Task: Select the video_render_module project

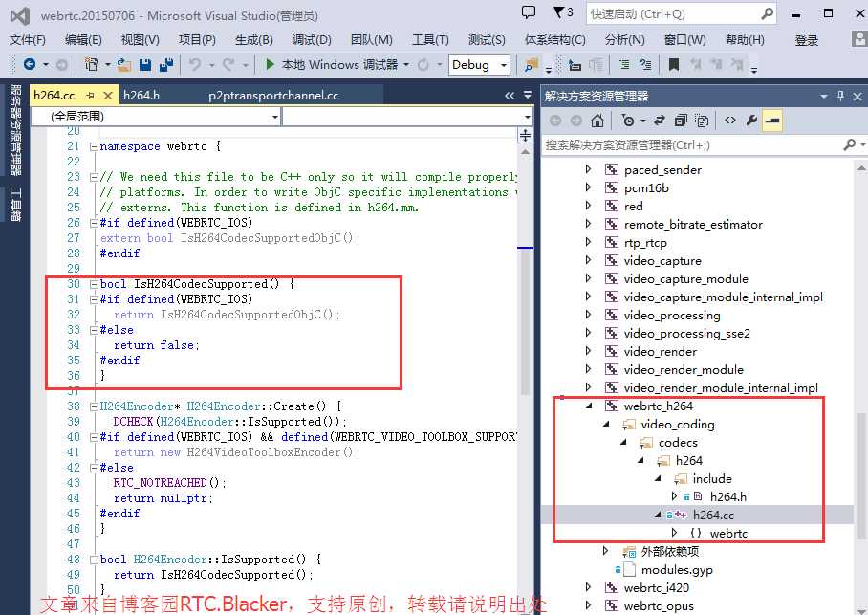Action: click(684, 370)
